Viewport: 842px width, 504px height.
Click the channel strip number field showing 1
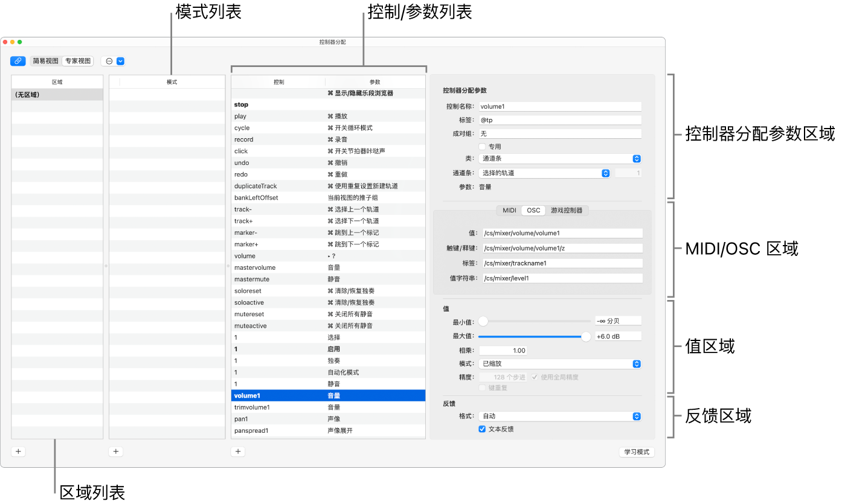coord(628,173)
